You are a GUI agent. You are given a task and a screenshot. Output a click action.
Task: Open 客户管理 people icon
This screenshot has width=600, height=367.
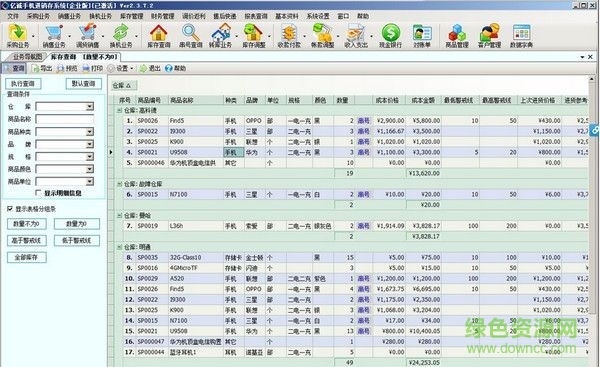[x=489, y=36]
